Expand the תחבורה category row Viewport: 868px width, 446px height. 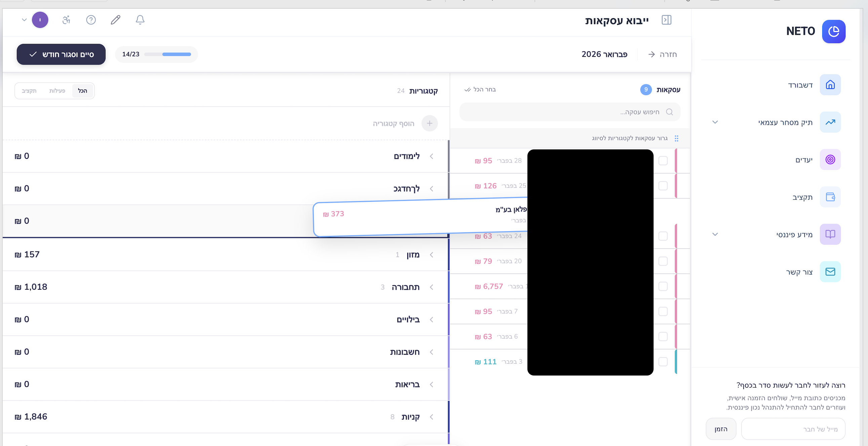click(432, 287)
